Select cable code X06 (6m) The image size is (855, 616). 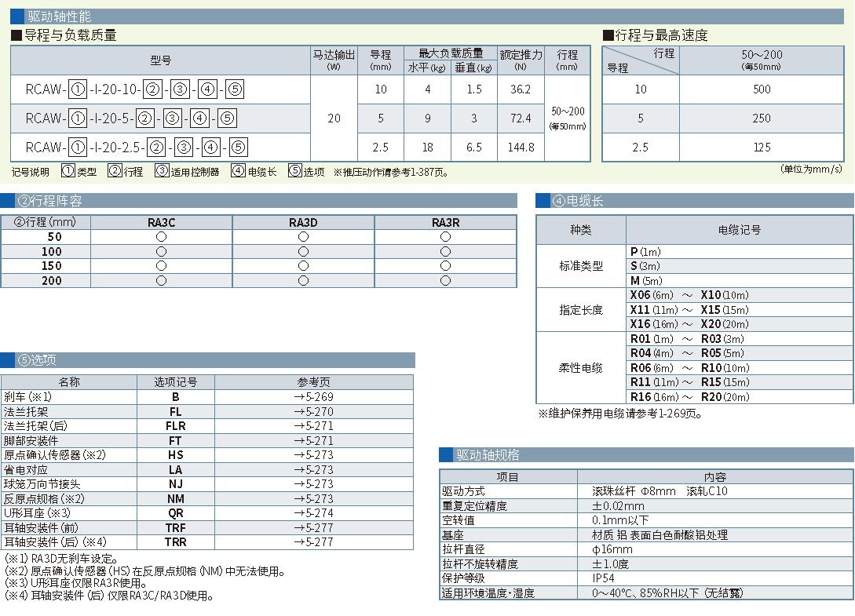652,295
